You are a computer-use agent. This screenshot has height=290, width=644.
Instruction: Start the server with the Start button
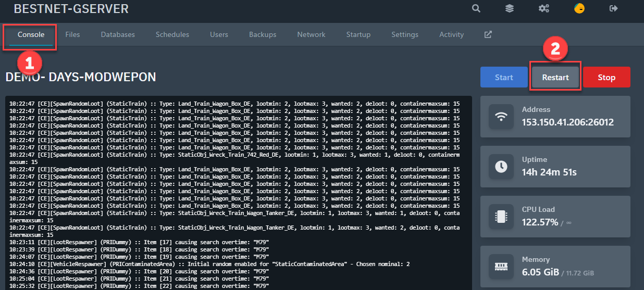pos(504,77)
